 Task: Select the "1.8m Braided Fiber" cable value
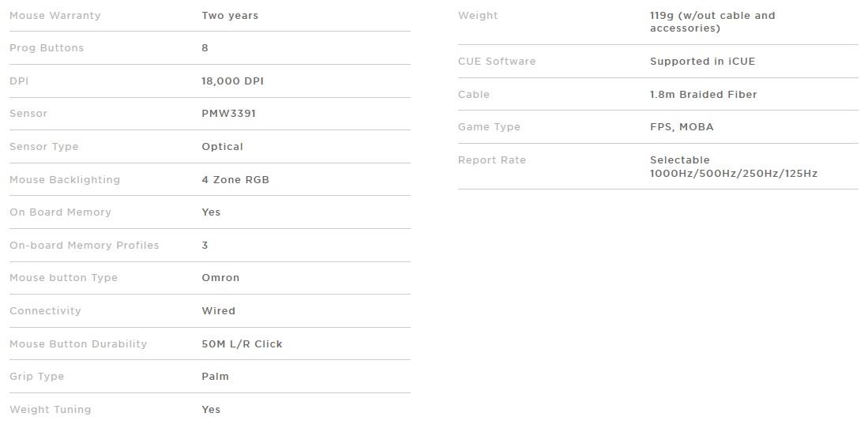[x=703, y=95]
